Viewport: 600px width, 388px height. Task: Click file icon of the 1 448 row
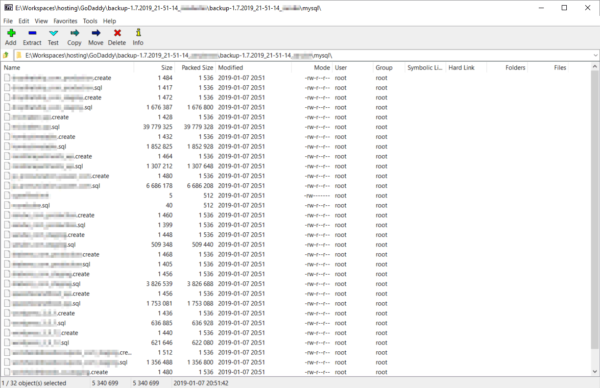[7, 235]
